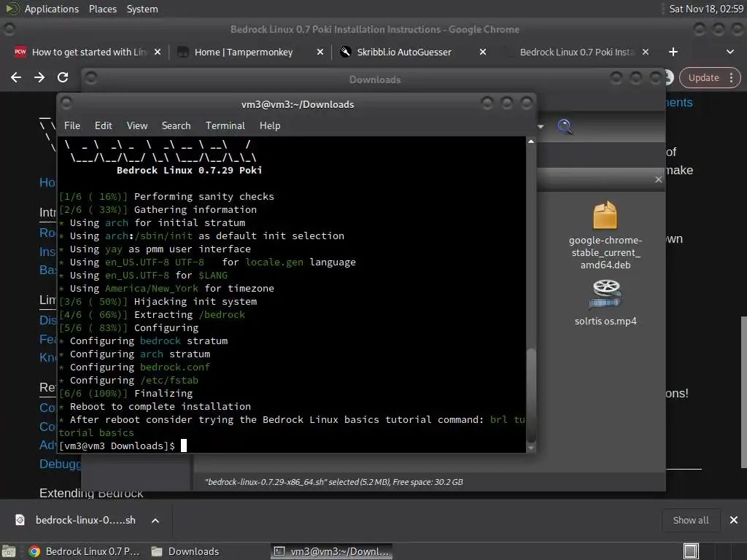Image resolution: width=747 pixels, height=560 pixels.
Task: Open the Places menu in top panel
Action: pos(102,9)
